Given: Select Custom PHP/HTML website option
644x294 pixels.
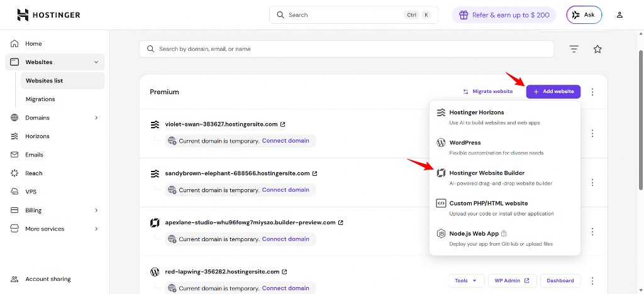Looking at the screenshot, I should click(x=505, y=208).
